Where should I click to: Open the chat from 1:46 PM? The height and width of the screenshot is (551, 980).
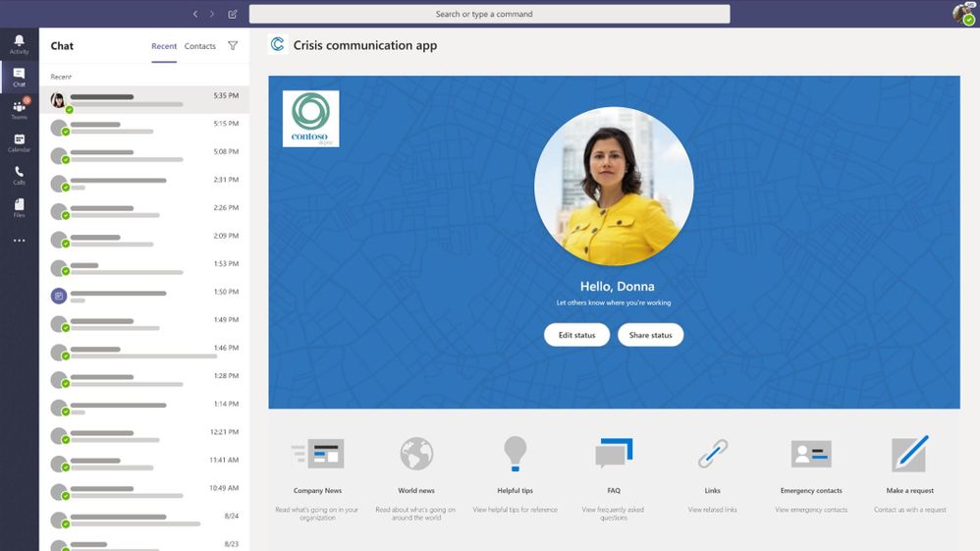click(x=144, y=353)
